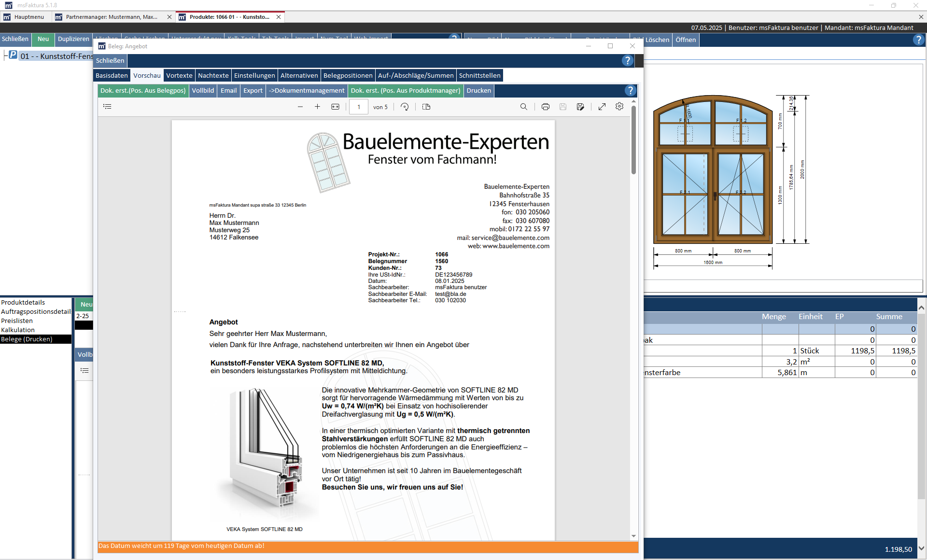Screen dimensions: 927x560
Task: Open the Auf-/Abschläge/Summen tab
Action: (x=416, y=75)
